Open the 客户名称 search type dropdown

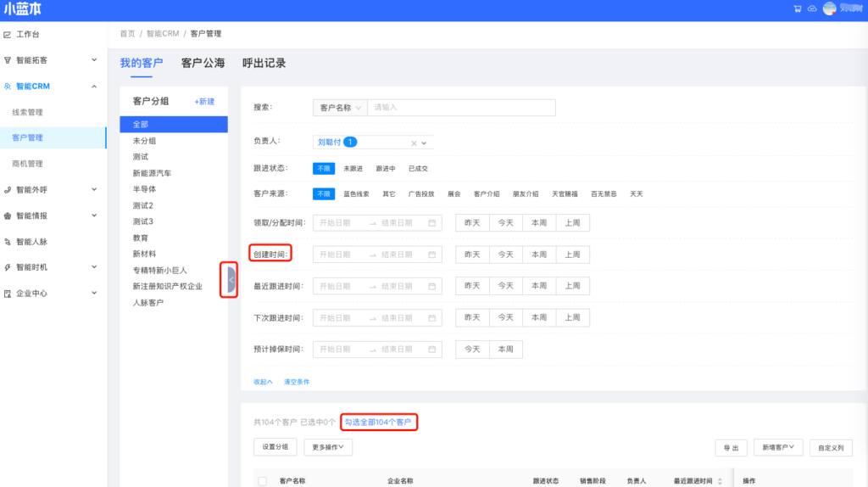click(x=340, y=108)
